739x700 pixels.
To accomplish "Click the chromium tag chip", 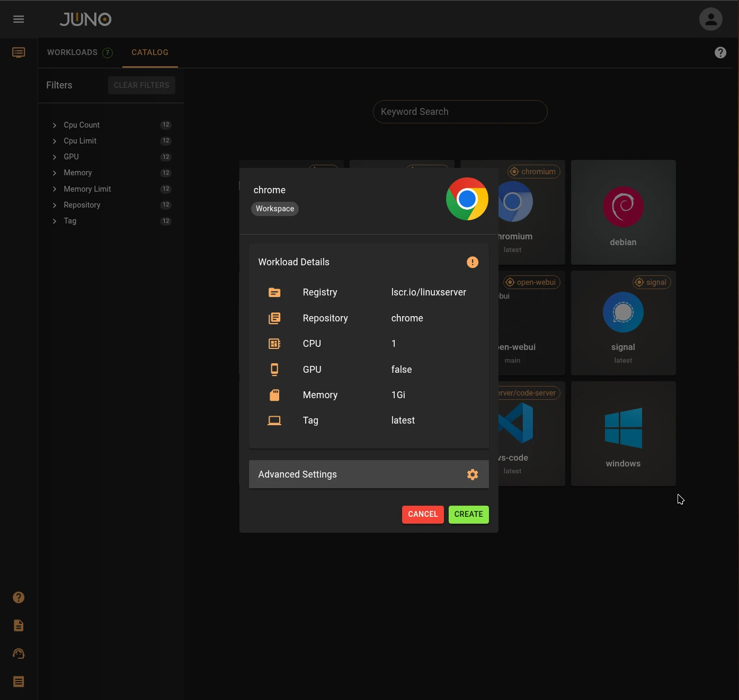I will point(533,172).
